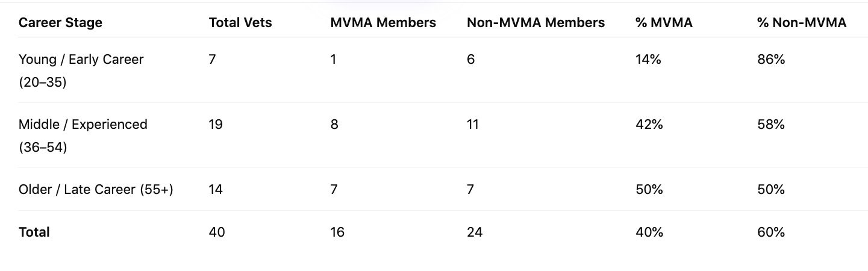
Task: Click the 19 Total Vets cell
Action: click(216, 125)
